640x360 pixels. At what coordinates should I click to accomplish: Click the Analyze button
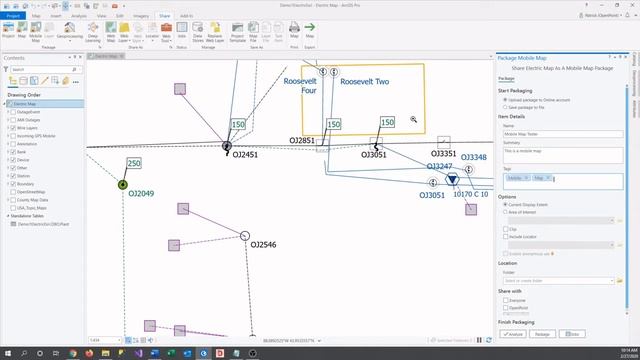click(x=513, y=334)
